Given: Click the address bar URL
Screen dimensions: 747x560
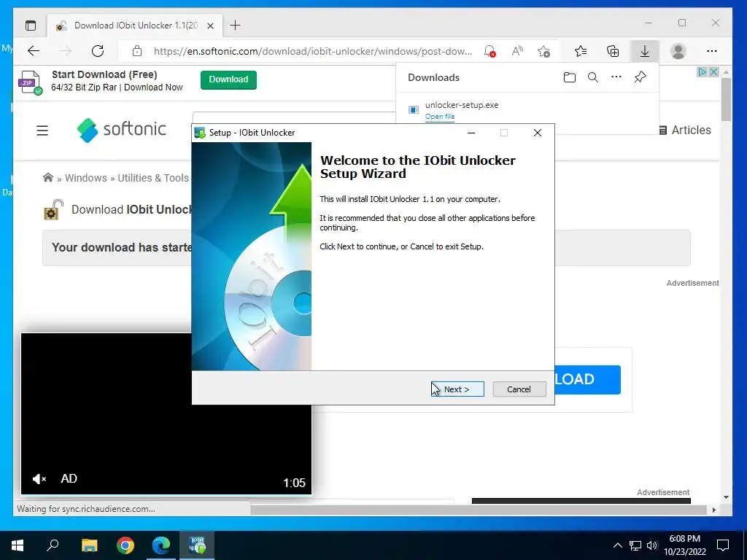Looking at the screenshot, I should (x=312, y=51).
